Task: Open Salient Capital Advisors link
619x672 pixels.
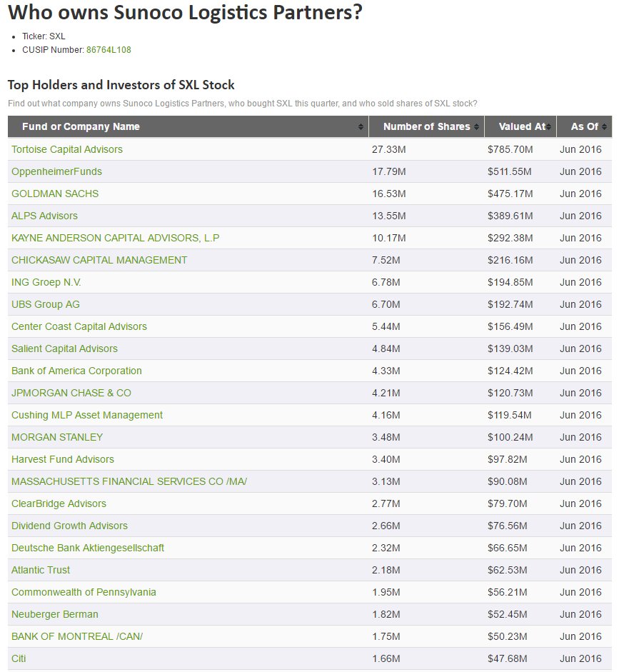Action: pos(64,348)
